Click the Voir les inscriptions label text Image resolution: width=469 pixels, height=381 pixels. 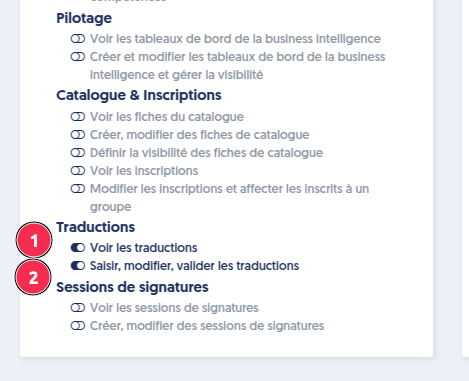[144, 171]
